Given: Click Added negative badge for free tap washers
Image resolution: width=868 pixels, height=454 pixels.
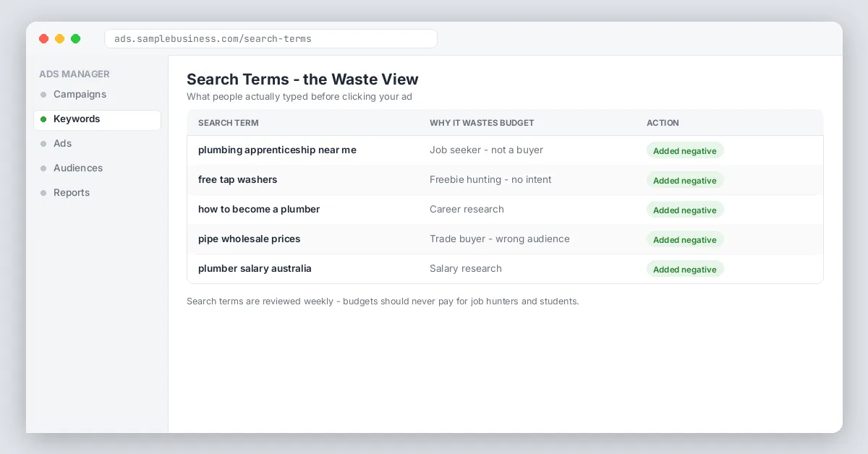Looking at the screenshot, I should click(685, 180).
